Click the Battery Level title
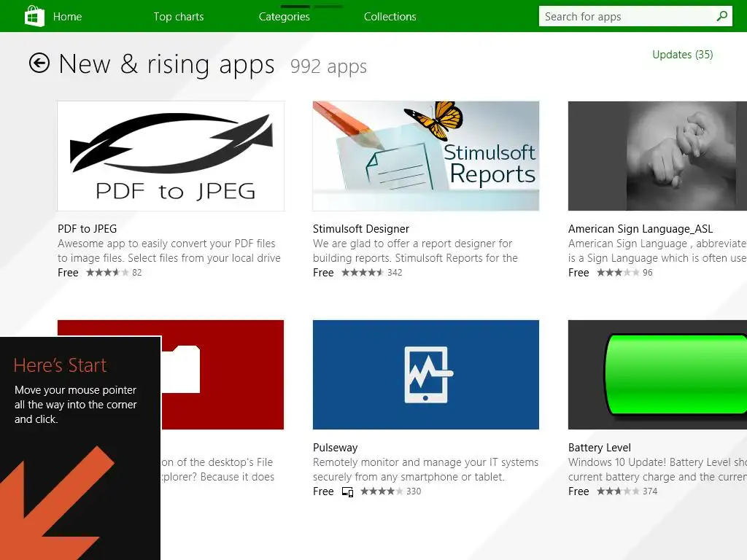The height and width of the screenshot is (560, 747). pos(600,448)
